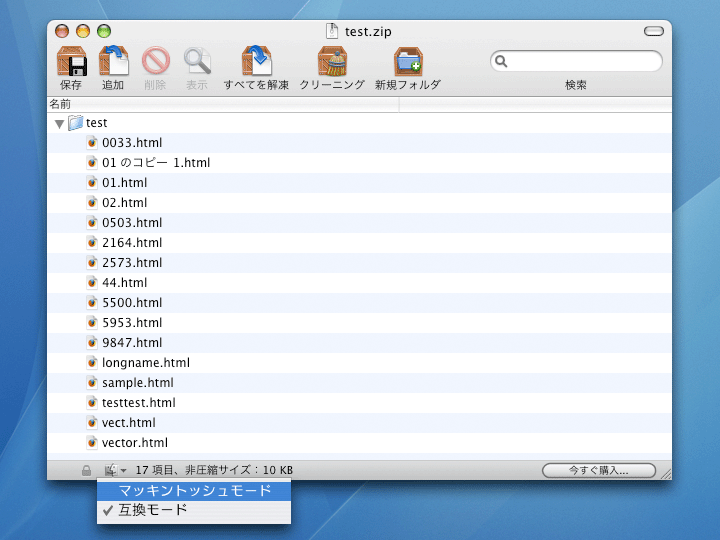Collapse the test folder disclosure triangle
The image size is (720, 540).
click(59, 124)
